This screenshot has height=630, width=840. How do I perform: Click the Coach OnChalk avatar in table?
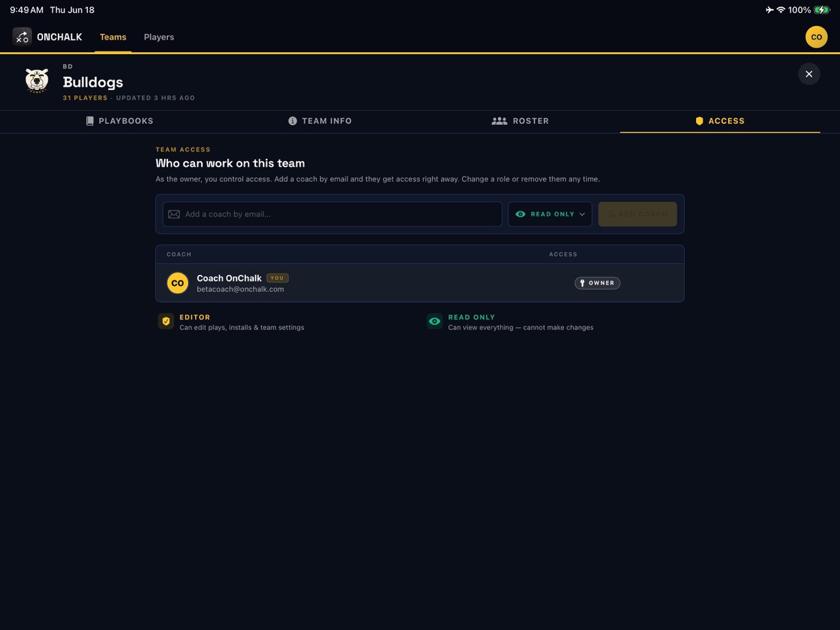[x=178, y=283]
